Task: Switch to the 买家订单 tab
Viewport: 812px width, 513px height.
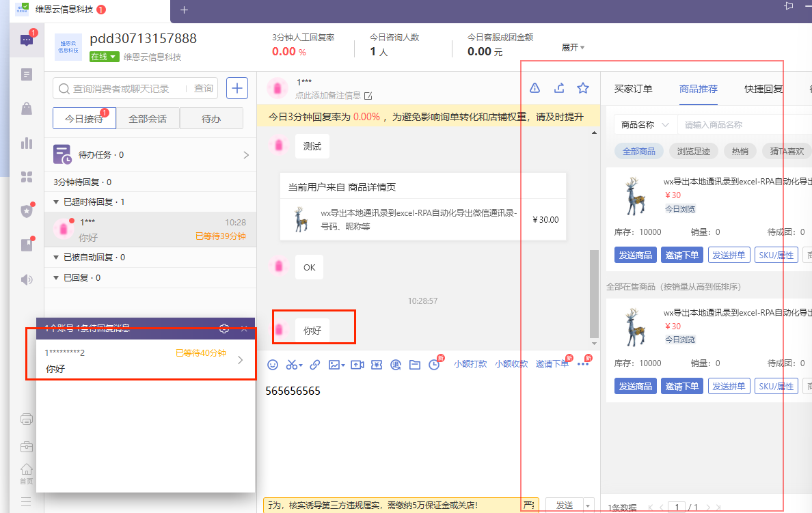Action: pos(633,89)
